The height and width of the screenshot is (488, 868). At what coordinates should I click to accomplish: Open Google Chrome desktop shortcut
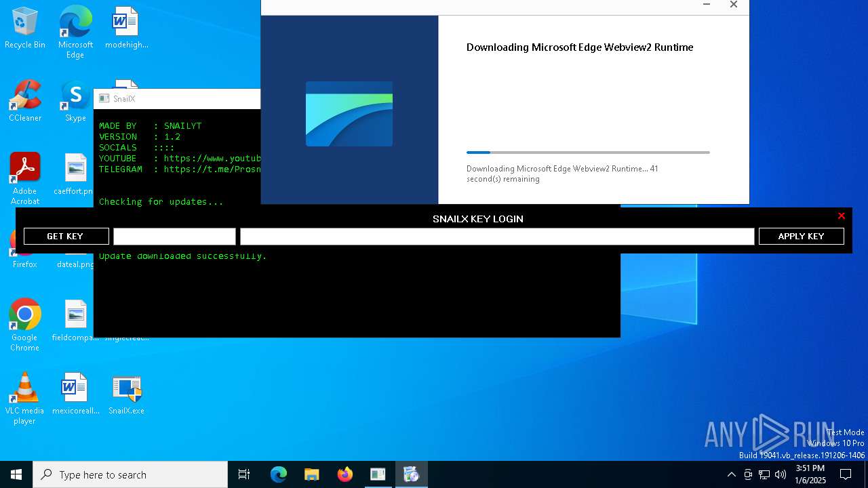(25, 325)
